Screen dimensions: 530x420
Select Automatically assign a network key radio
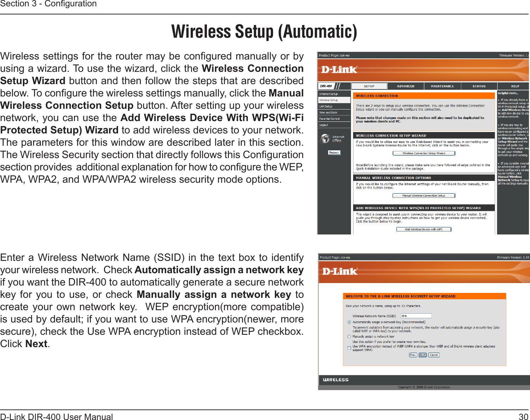coord(349,322)
